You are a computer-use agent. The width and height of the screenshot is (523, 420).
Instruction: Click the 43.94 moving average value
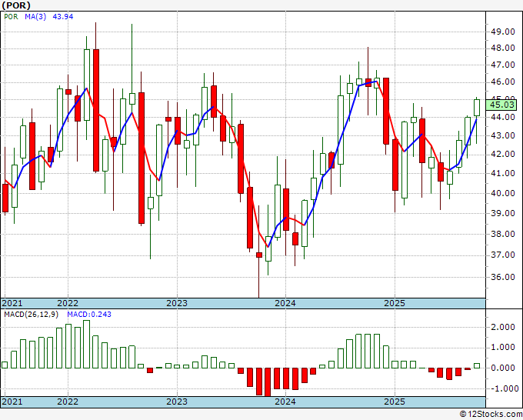63,17
